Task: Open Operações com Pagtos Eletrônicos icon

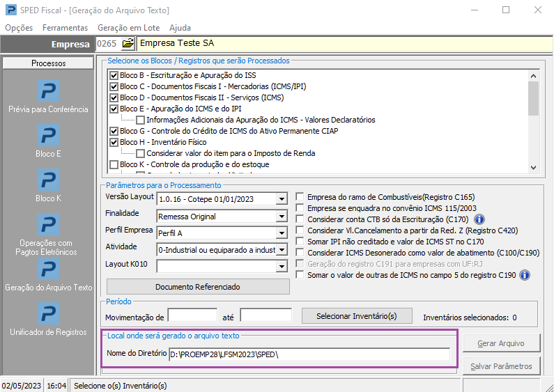Action: pos(48,224)
